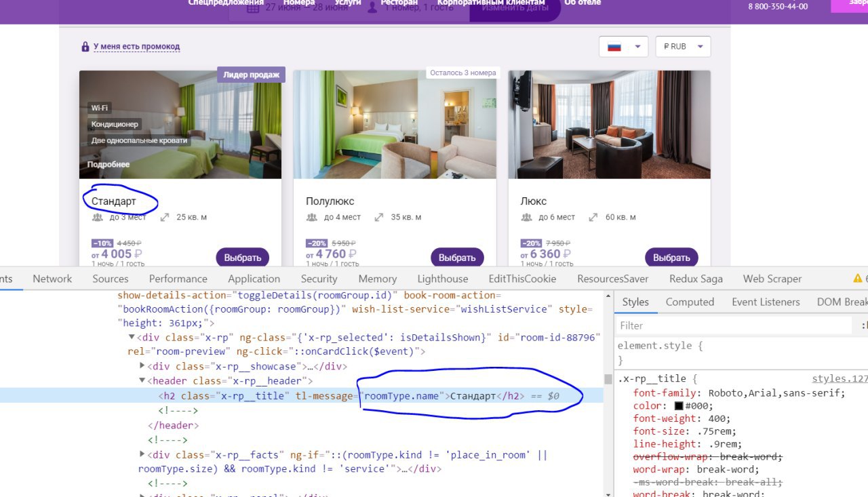The height and width of the screenshot is (497, 868).
Task: Click the Полулюкс room photo
Action: [395, 125]
